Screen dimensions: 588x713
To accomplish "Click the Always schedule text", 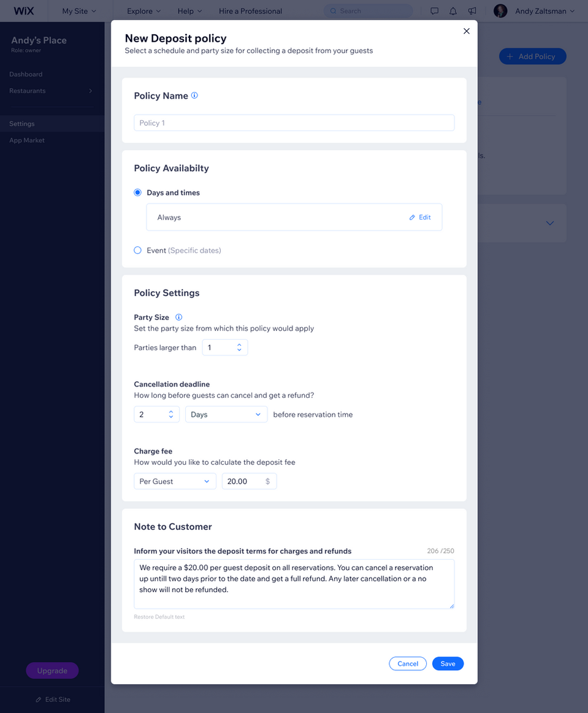I will (169, 218).
